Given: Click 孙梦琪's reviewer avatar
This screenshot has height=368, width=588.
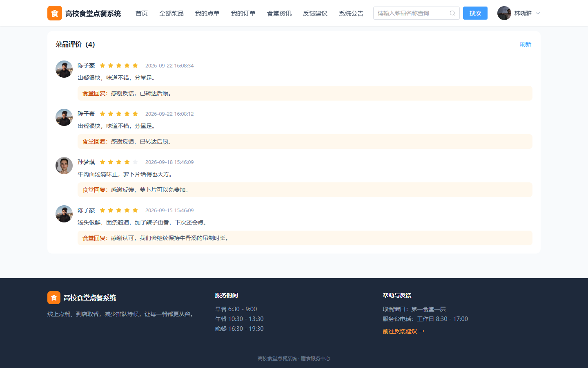Looking at the screenshot, I should [64, 166].
